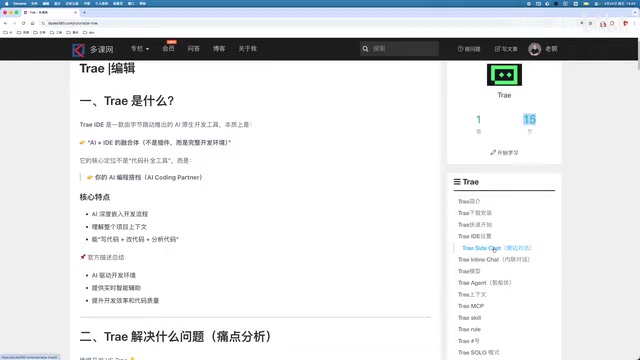The width and height of the screenshot is (640, 360).
Task: Click the highlighted number 15 节 count
Action: click(529, 120)
